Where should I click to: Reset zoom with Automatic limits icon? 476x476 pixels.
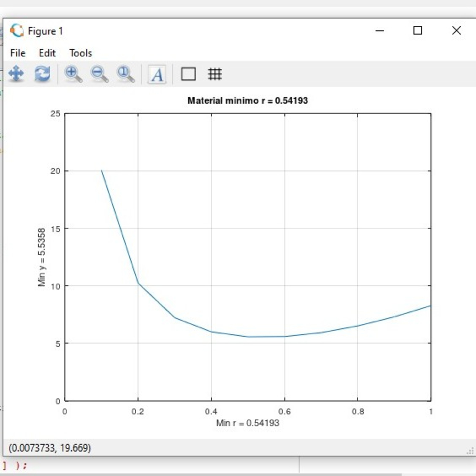(126, 74)
